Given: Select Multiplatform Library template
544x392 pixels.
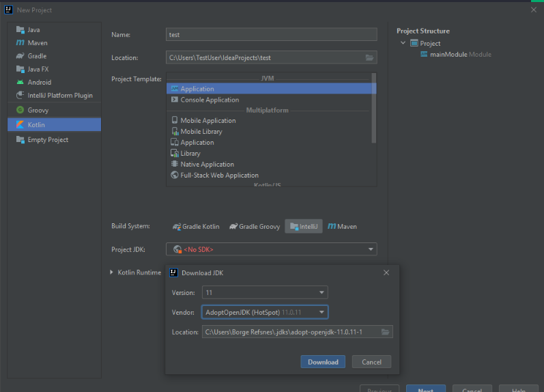Looking at the screenshot, I should tap(269, 154).
